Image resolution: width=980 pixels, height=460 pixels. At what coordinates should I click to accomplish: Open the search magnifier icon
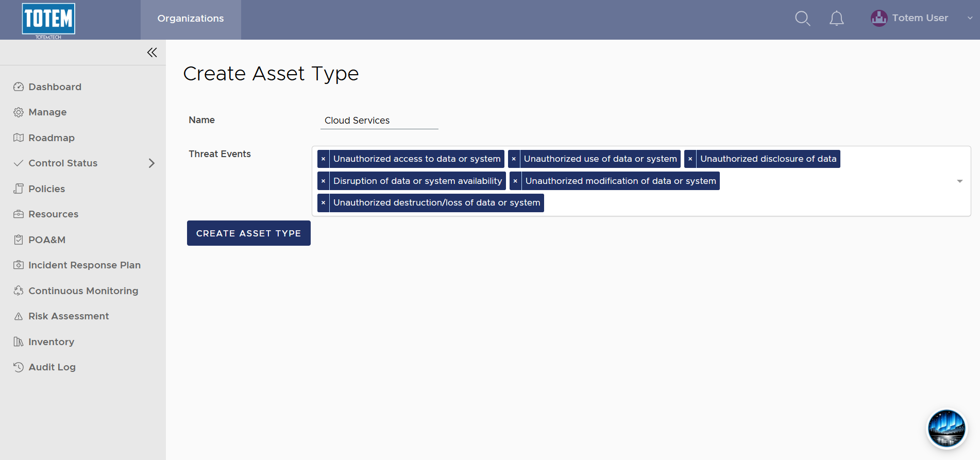pyautogui.click(x=802, y=19)
